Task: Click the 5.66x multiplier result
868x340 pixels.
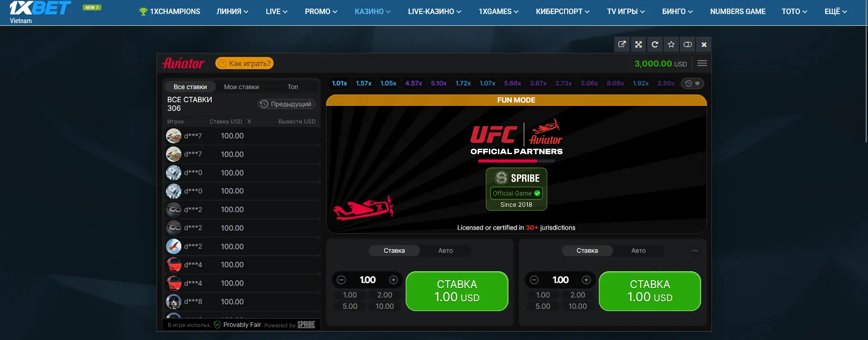Action: tap(512, 83)
